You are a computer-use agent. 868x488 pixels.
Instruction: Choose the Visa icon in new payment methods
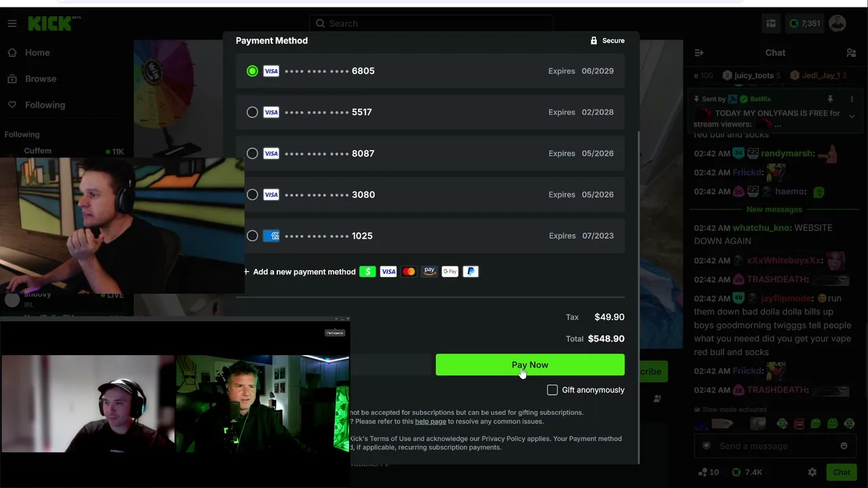pos(389,272)
